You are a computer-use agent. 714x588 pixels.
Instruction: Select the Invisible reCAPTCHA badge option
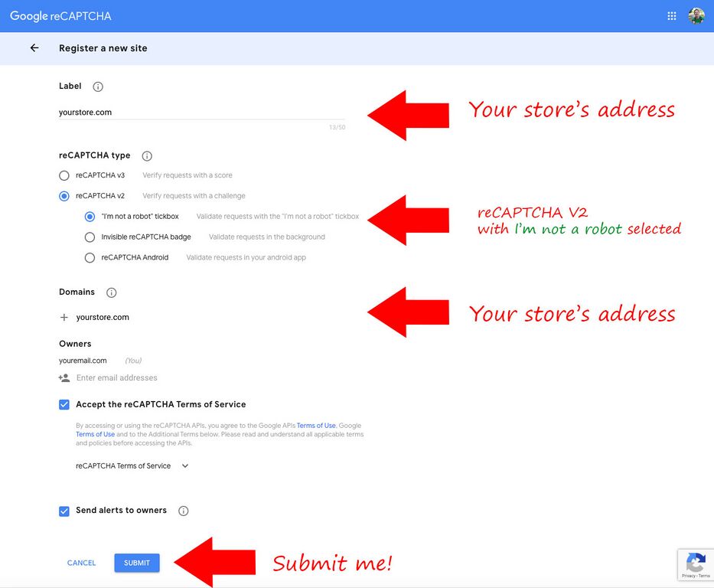point(90,237)
